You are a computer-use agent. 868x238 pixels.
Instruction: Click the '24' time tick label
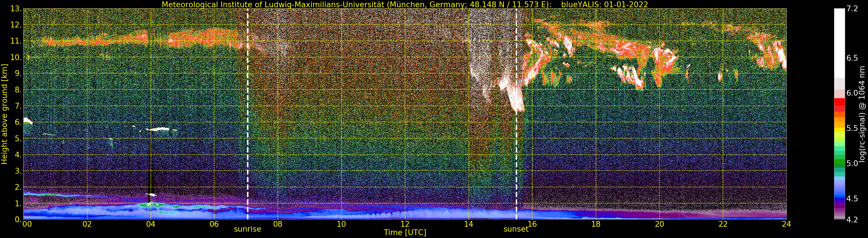click(786, 224)
